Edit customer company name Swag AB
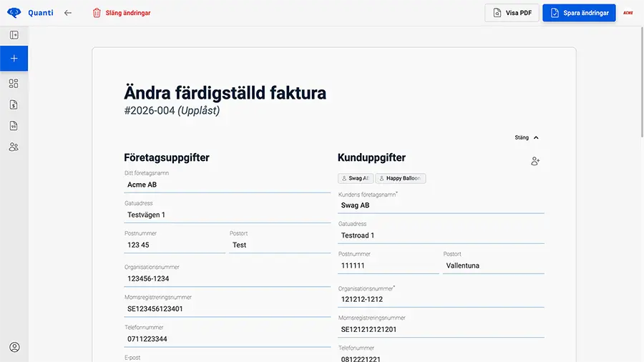Image resolution: width=644 pixels, height=362 pixels. 441,205
